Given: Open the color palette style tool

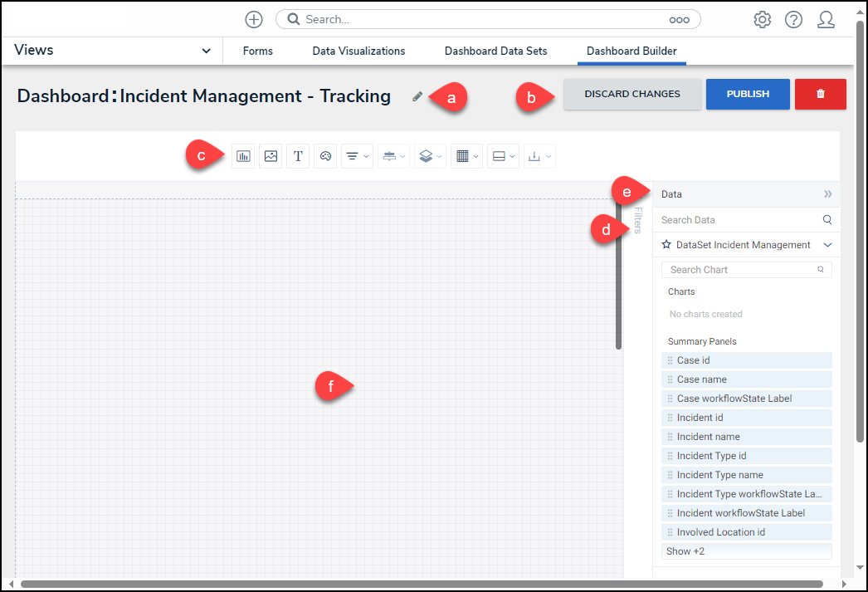Looking at the screenshot, I should tap(325, 156).
